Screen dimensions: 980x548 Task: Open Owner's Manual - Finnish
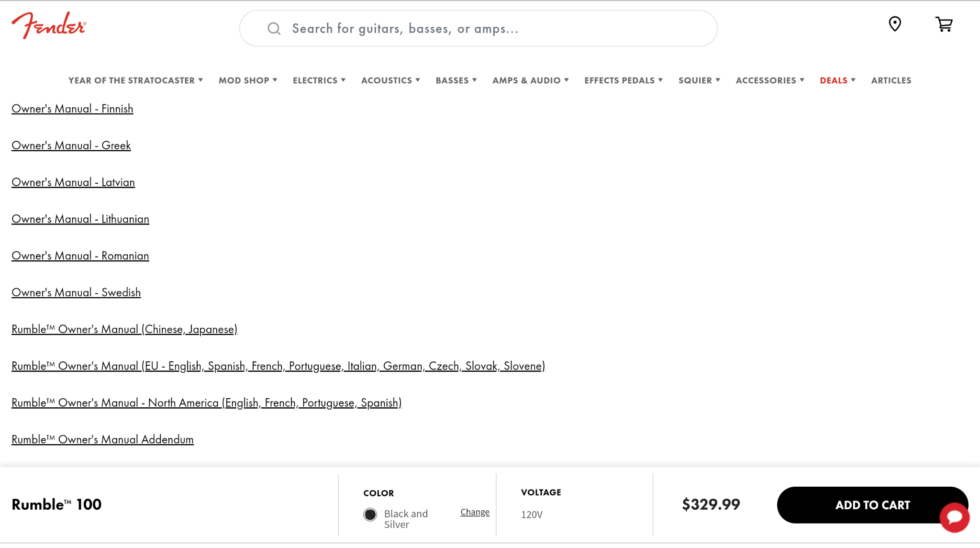(72, 109)
